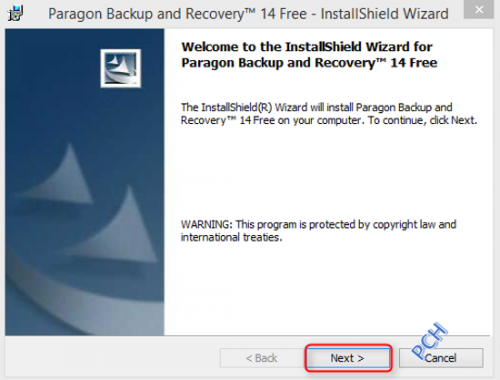Click the horizontal separator above the buttons
Viewport: 500px width, 380px height.
click(x=247, y=336)
